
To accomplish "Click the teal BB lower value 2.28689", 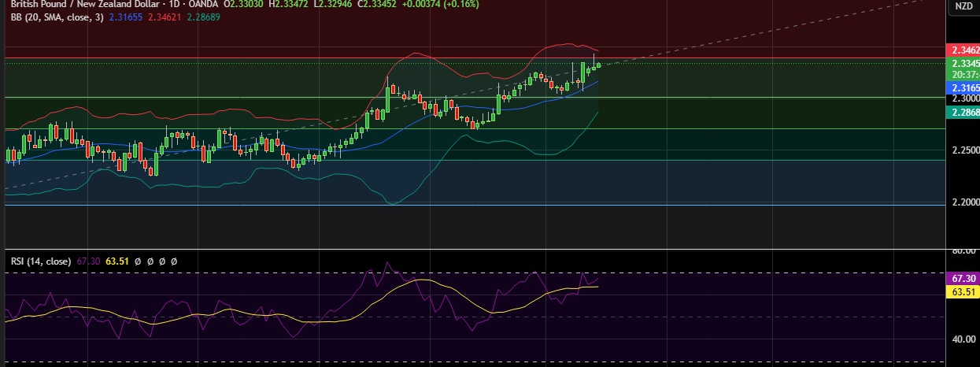I will click(x=204, y=17).
